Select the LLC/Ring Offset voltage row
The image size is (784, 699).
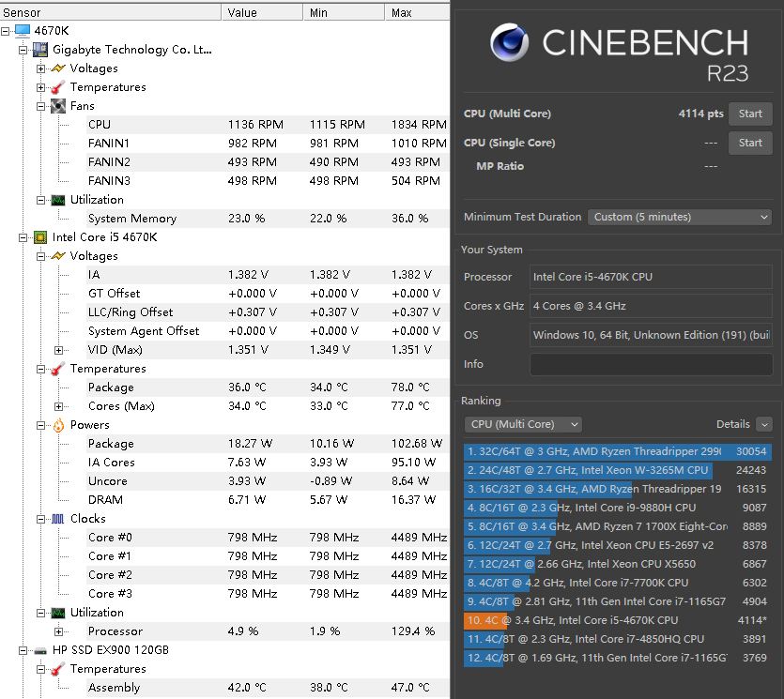[268, 312]
